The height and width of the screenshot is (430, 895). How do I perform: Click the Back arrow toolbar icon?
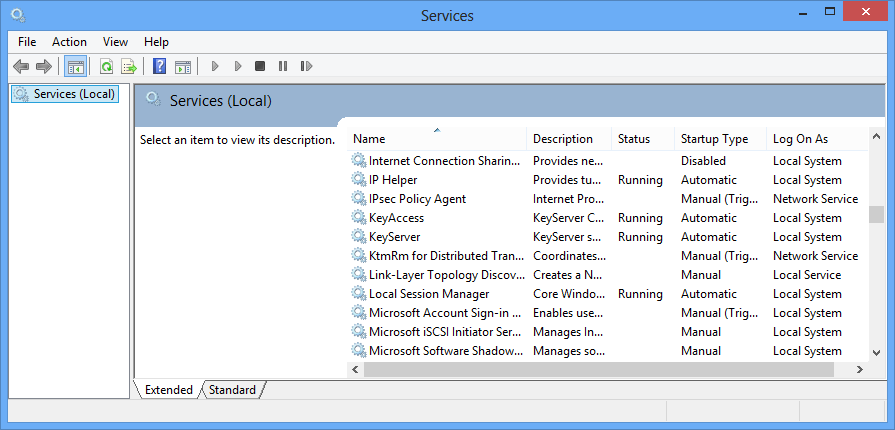pos(21,66)
